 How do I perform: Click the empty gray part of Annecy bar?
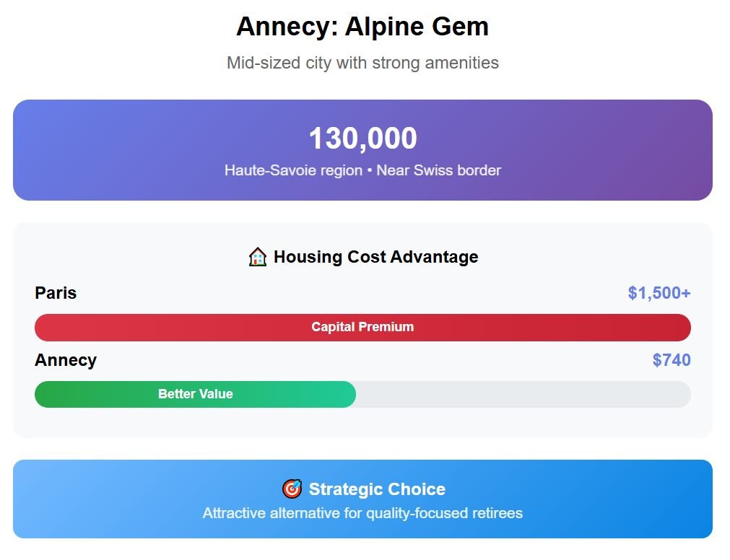click(523, 394)
